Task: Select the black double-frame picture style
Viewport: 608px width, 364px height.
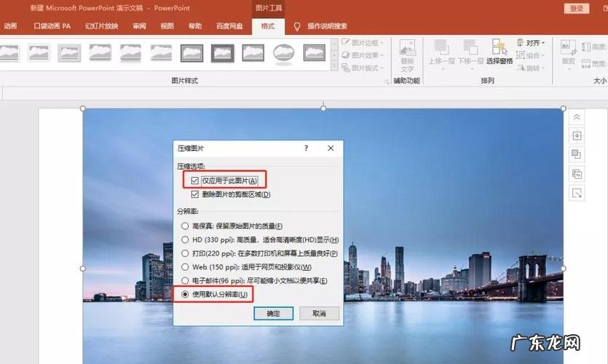Action: coord(222,52)
